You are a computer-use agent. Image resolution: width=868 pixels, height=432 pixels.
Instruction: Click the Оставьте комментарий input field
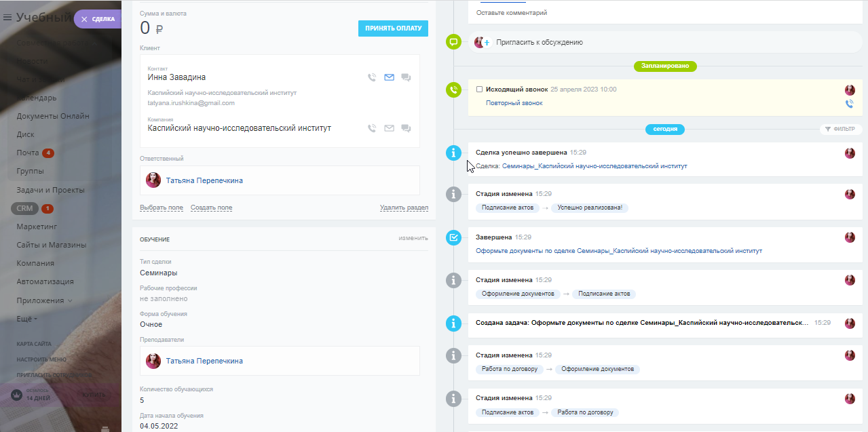(x=512, y=13)
